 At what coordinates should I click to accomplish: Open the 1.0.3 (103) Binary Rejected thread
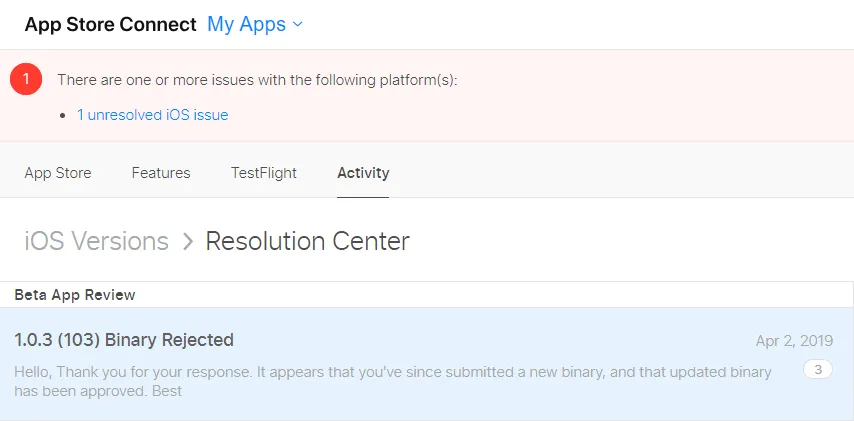[x=124, y=340]
